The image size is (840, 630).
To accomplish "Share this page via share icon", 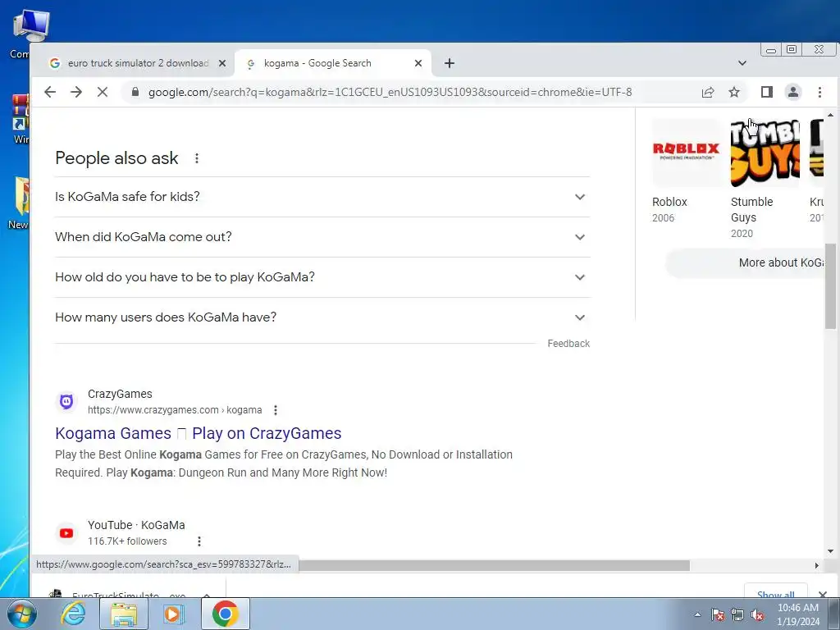I will click(x=708, y=92).
